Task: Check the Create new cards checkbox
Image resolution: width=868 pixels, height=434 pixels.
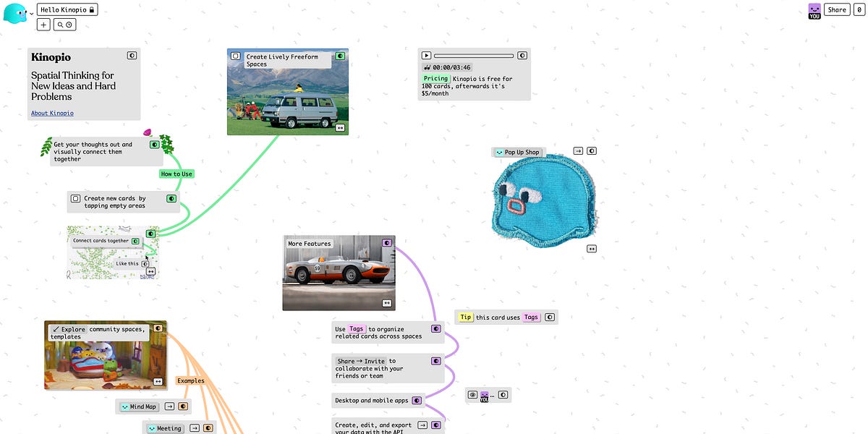Action: pos(75,198)
